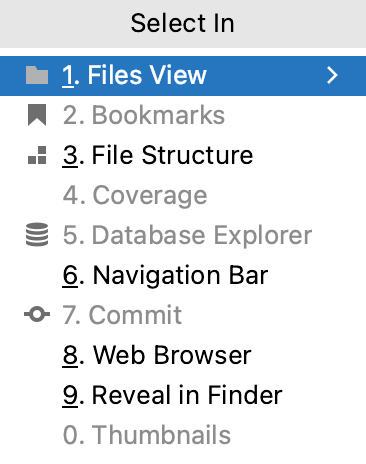Expand the Files View submenu arrow
The image size is (366, 464).
[x=332, y=75]
